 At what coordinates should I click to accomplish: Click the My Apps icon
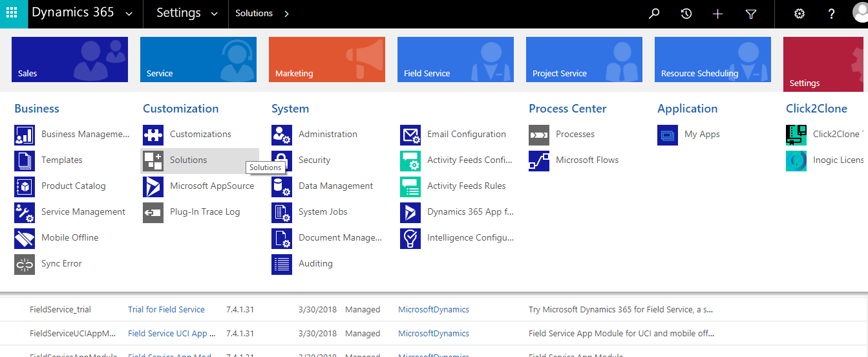click(x=668, y=135)
